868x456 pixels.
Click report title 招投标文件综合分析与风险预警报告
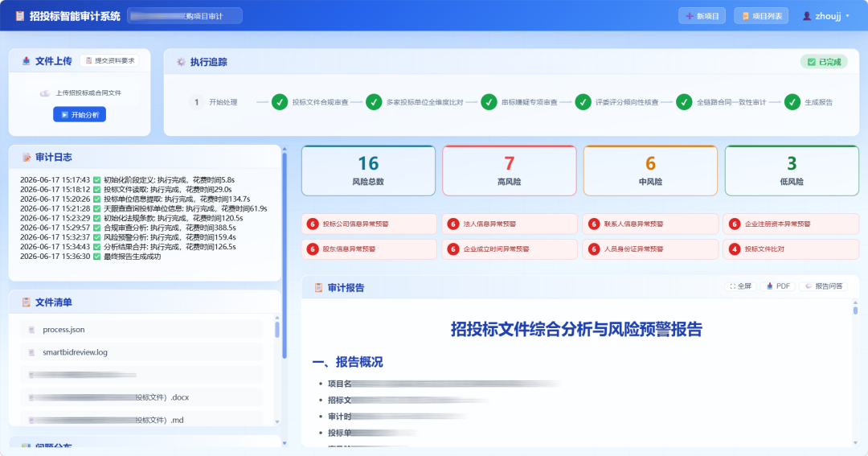576,329
